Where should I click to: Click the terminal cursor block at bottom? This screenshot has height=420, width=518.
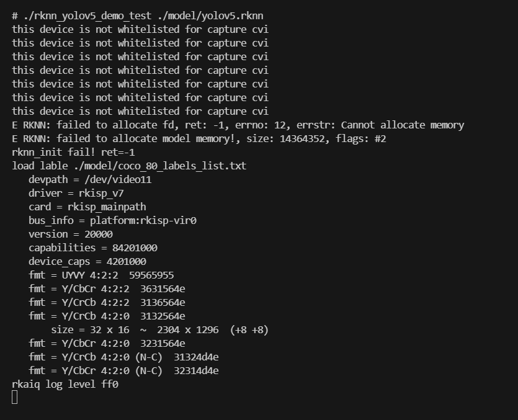[x=14, y=397]
